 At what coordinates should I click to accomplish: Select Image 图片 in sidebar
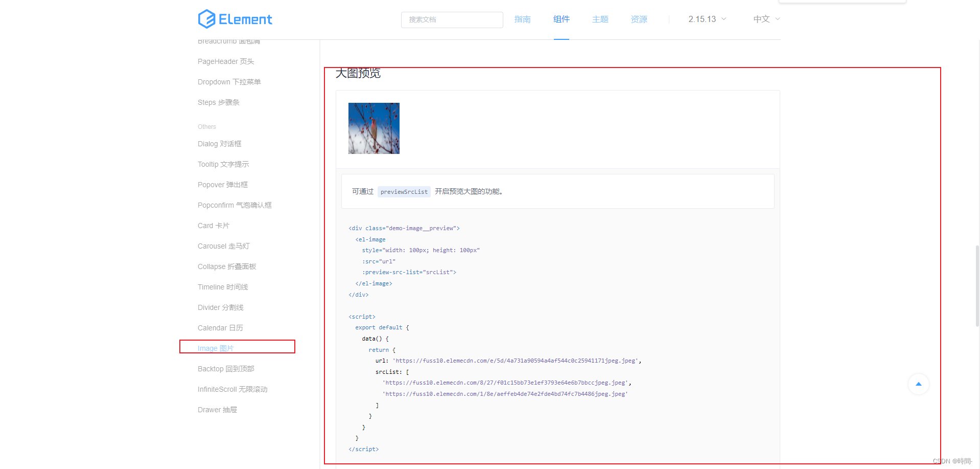click(x=216, y=348)
